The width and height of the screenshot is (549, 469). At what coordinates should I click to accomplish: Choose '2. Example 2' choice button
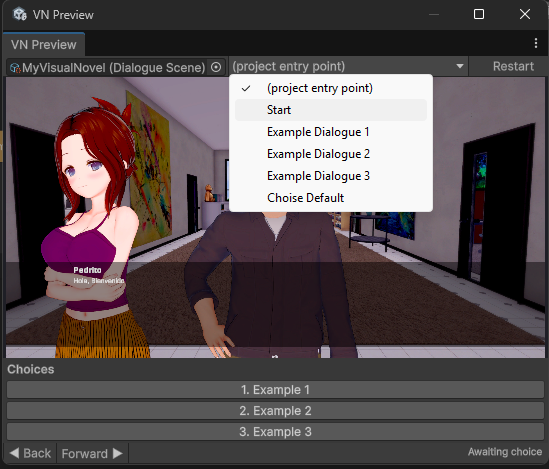275,411
